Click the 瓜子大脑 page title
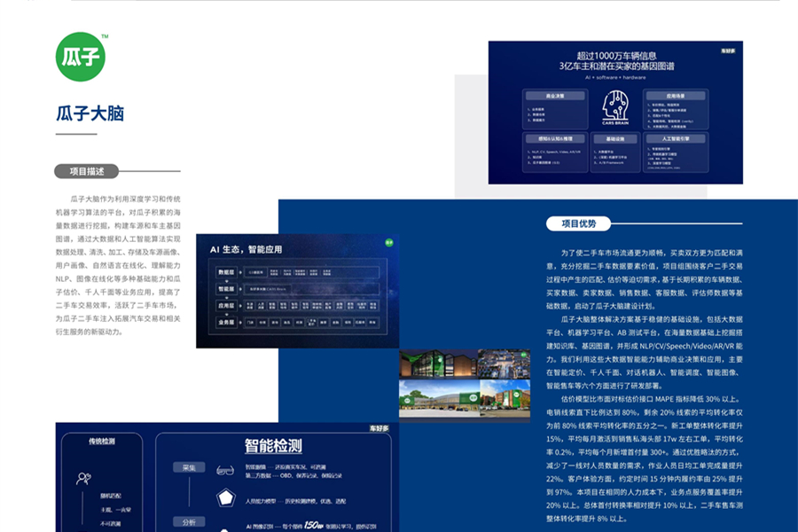Image resolution: width=798 pixels, height=532 pixels. (90, 113)
